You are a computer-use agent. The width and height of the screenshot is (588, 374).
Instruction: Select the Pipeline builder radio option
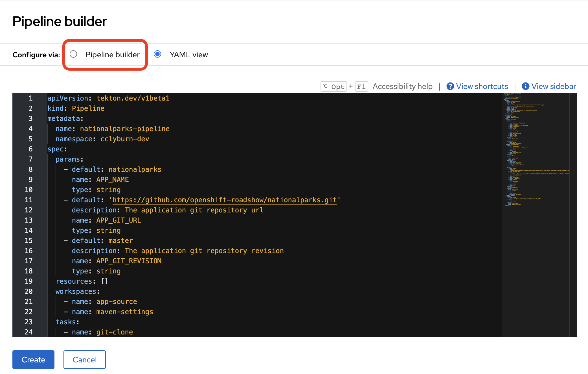point(73,54)
